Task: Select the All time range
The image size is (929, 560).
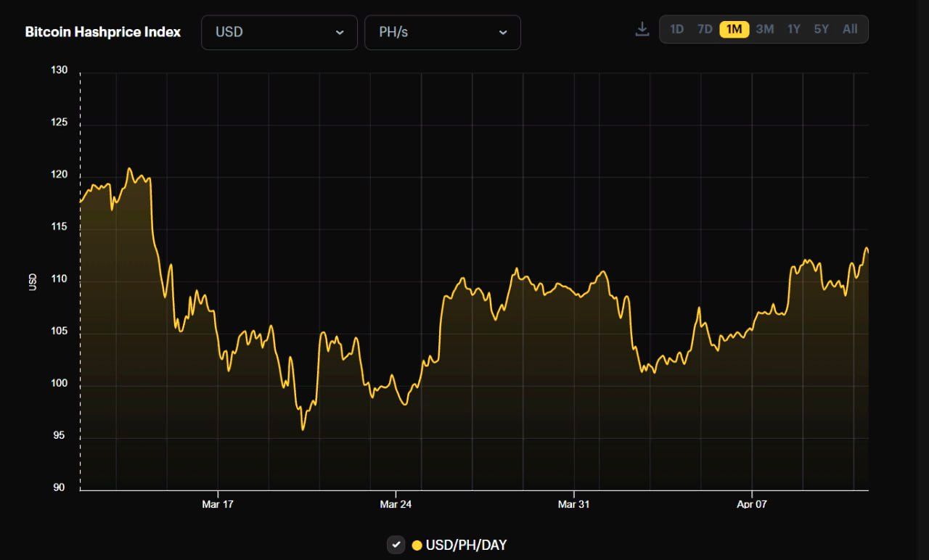Action: point(850,30)
